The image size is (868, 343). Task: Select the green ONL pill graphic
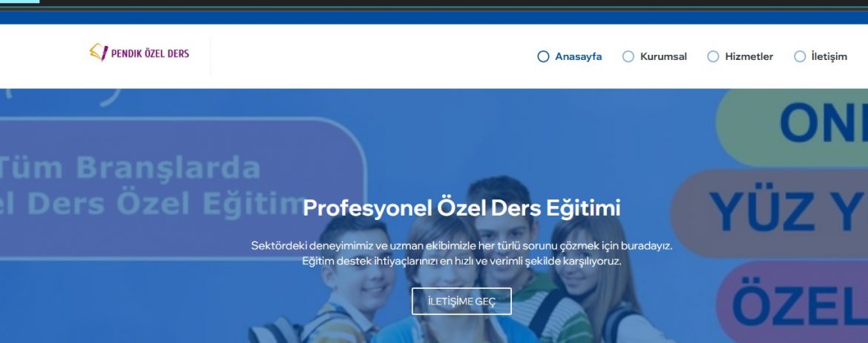pyautogui.click(x=792, y=126)
